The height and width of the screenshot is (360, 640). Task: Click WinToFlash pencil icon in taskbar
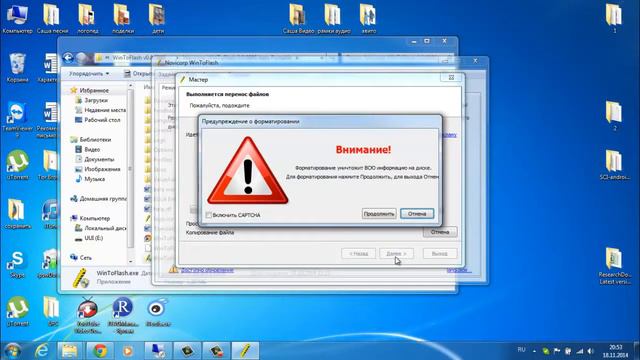point(245,351)
